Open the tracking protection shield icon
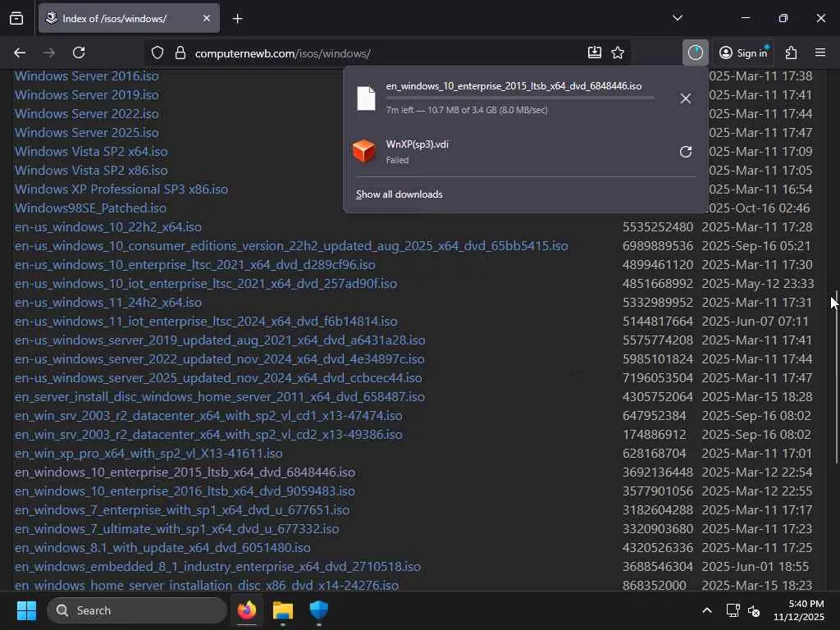The width and height of the screenshot is (840, 630). pyautogui.click(x=157, y=53)
